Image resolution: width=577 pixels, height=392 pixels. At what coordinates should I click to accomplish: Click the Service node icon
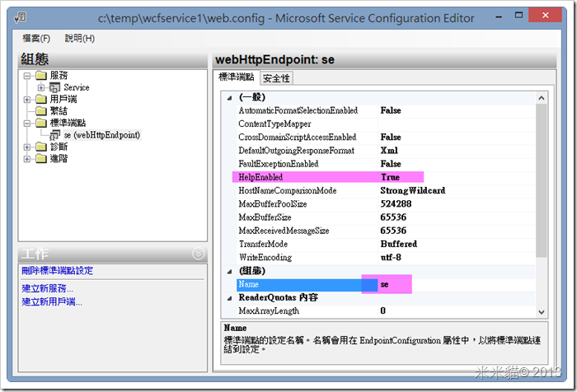tap(55, 87)
